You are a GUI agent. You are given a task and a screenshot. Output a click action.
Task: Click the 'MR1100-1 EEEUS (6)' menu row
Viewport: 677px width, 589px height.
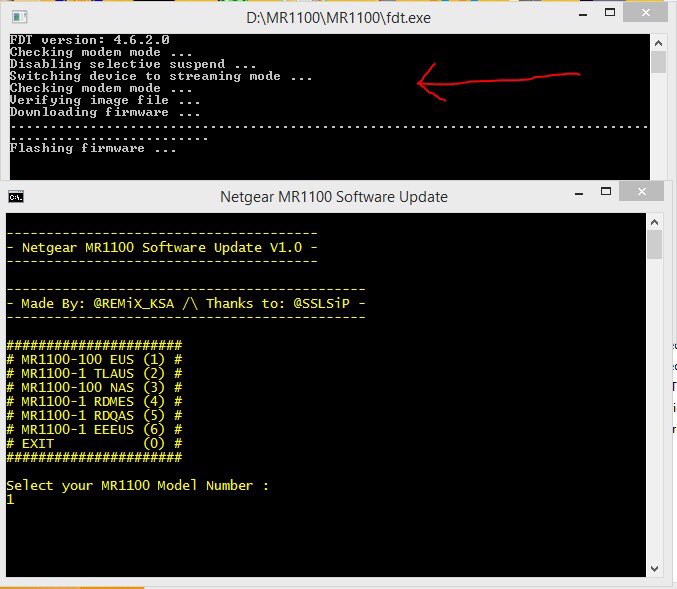(95, 429)
